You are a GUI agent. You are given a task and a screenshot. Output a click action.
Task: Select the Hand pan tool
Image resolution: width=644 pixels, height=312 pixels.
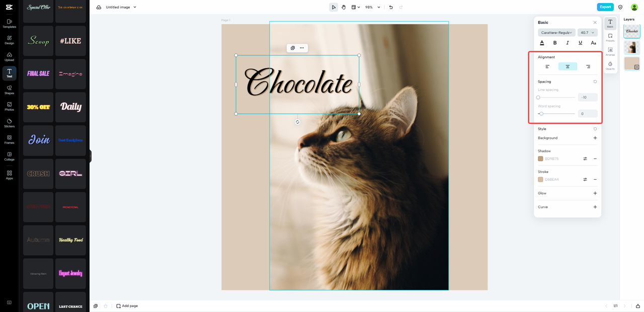pyautogui.click(x=344, y=7)
